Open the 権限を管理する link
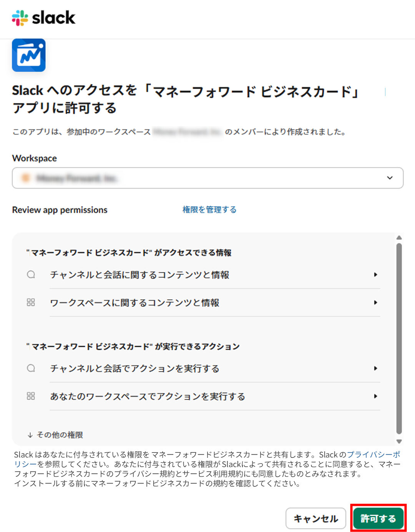Viewport: 415px width, 532px height. [x=209, y=210]
